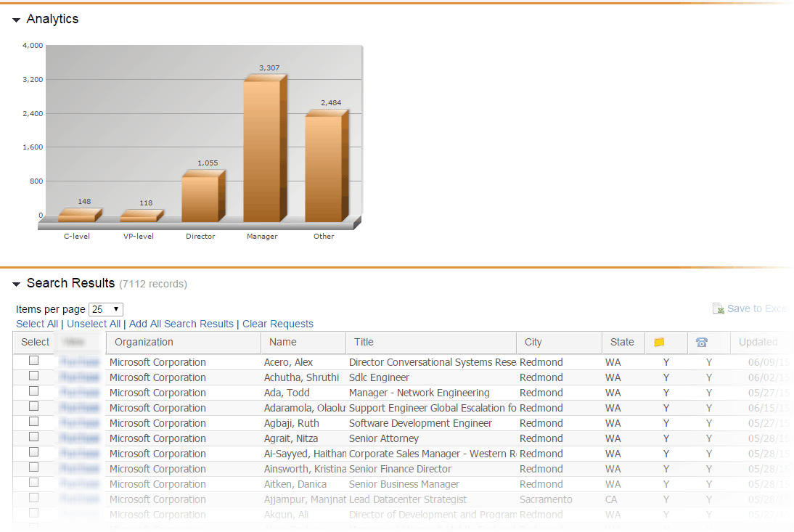Check the box for Achutha, Shruthi
This screenshot has width=794, height=532.
coord(34,375)
